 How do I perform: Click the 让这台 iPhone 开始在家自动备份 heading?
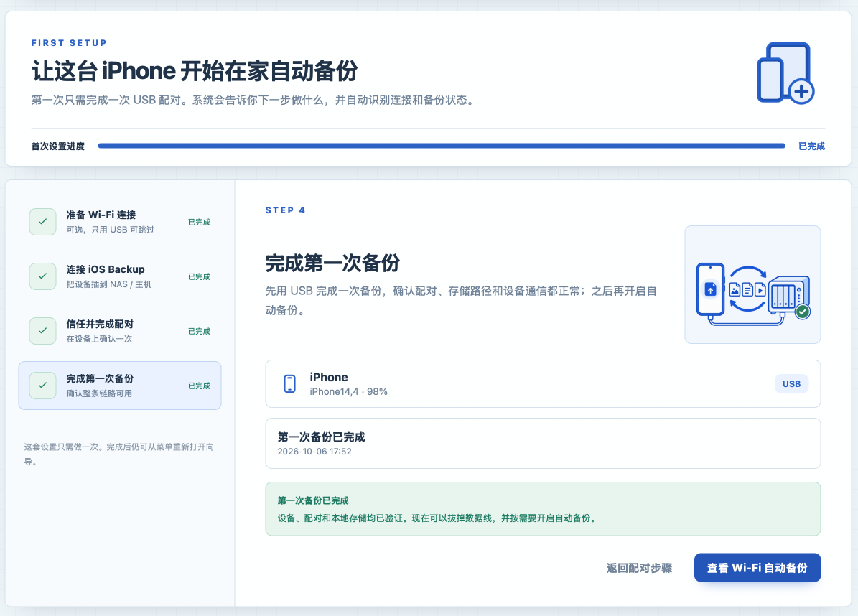pyautogui.click(x=195, y=71)
